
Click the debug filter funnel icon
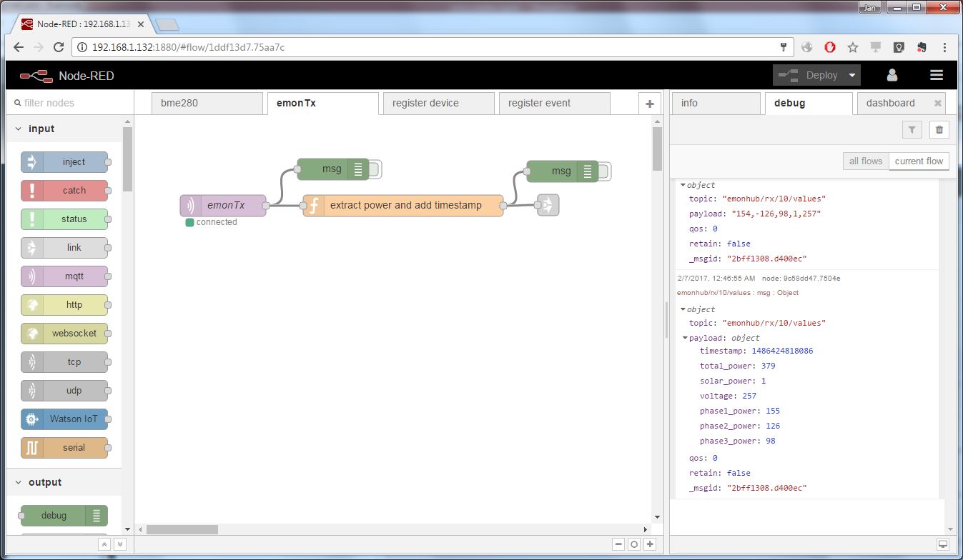[912, 129]
